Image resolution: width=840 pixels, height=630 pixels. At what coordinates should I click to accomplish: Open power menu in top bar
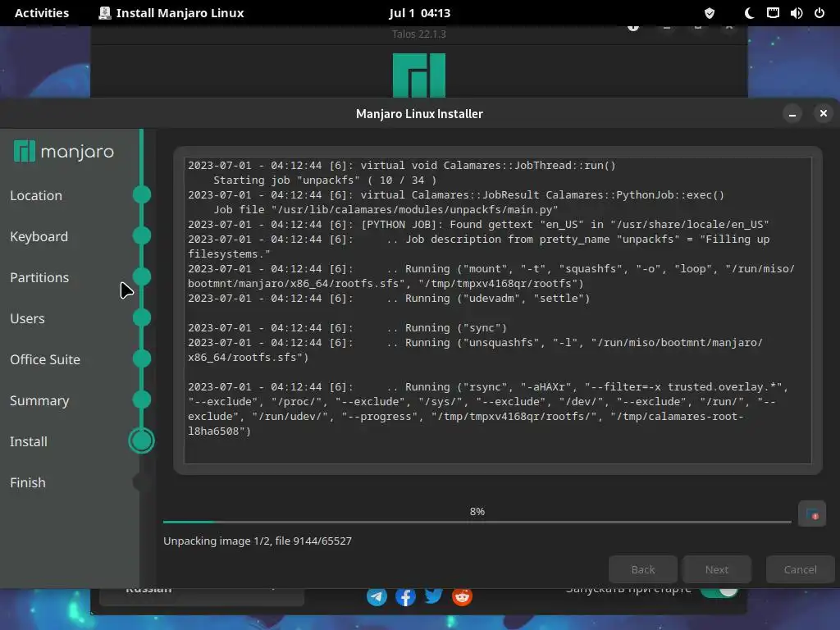pyautogui.click(x=819, y=13)
